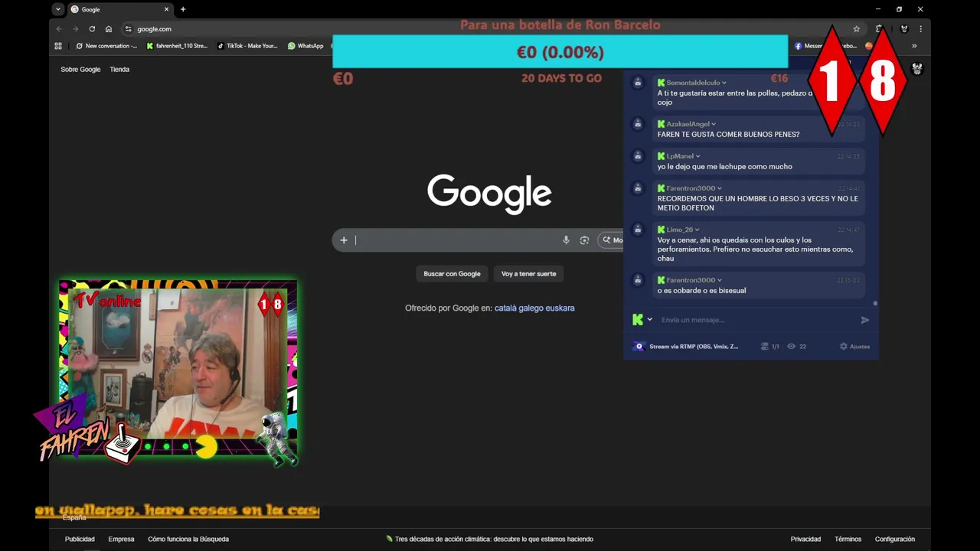Open user menu chevron next to AzakaelAngel
Screen dimensions: 980x551
click(x=714, y=124)
